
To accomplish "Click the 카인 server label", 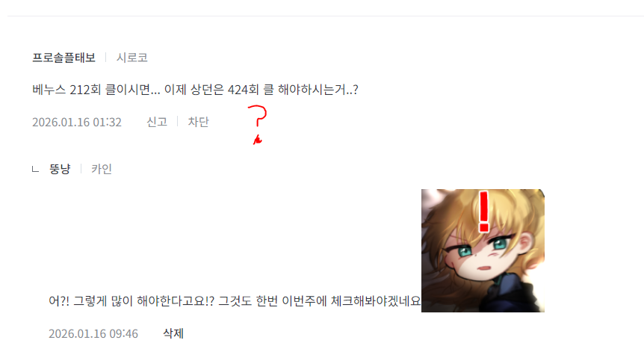I will pos(102,169).
